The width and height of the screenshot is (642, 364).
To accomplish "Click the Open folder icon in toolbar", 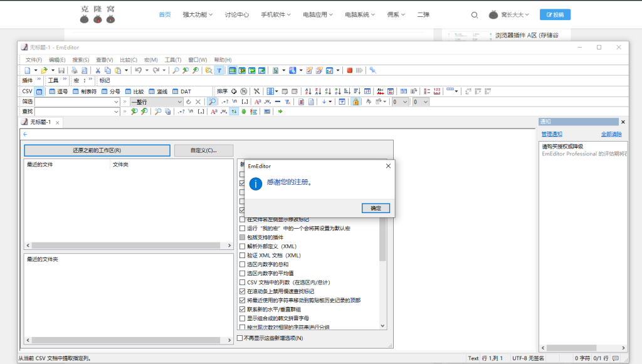I will tap(45, 70).
